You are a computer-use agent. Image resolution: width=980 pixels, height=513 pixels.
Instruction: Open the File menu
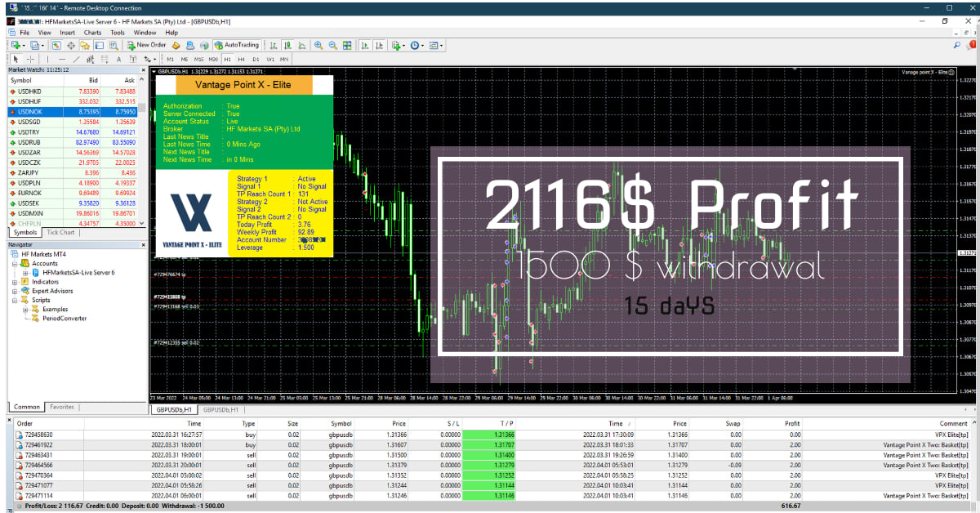24,33
